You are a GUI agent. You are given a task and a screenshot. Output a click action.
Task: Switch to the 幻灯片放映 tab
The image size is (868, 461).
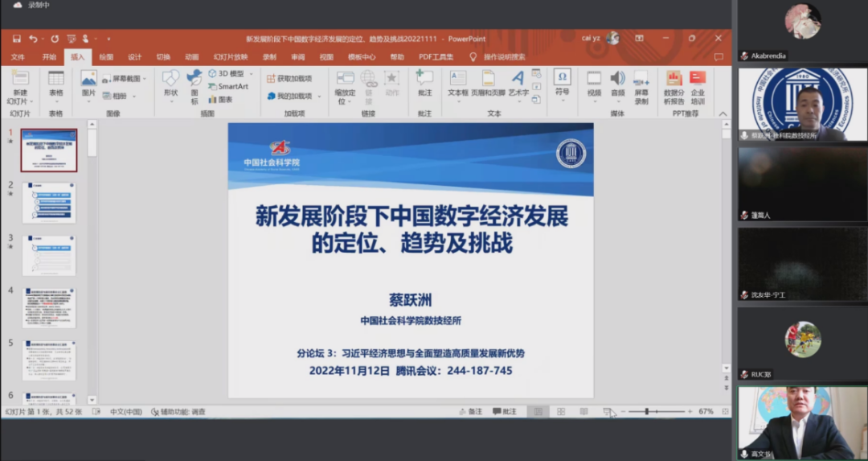231,57
